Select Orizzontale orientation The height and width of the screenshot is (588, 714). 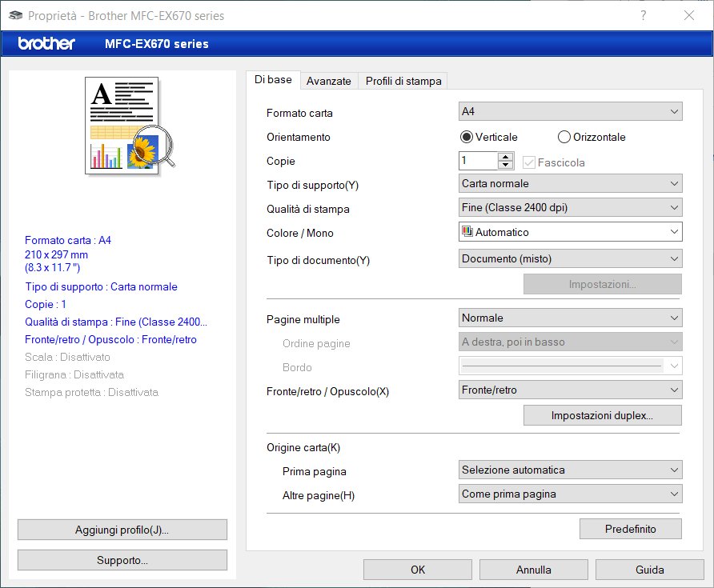click(x=564, y=137)
